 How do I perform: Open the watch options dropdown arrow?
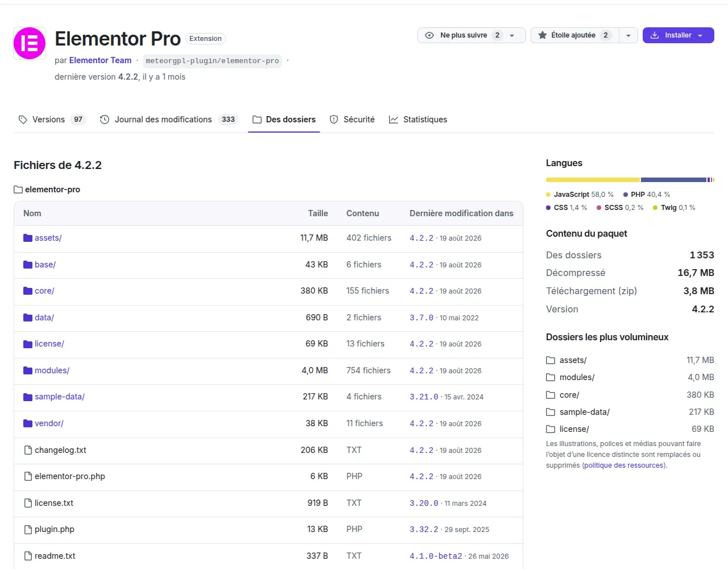512,35
